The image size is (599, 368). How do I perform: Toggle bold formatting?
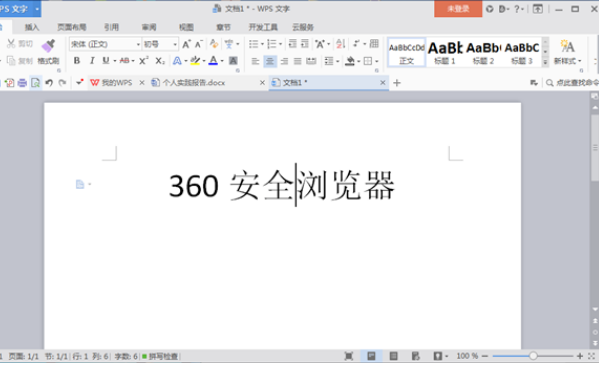coord(77,60)
